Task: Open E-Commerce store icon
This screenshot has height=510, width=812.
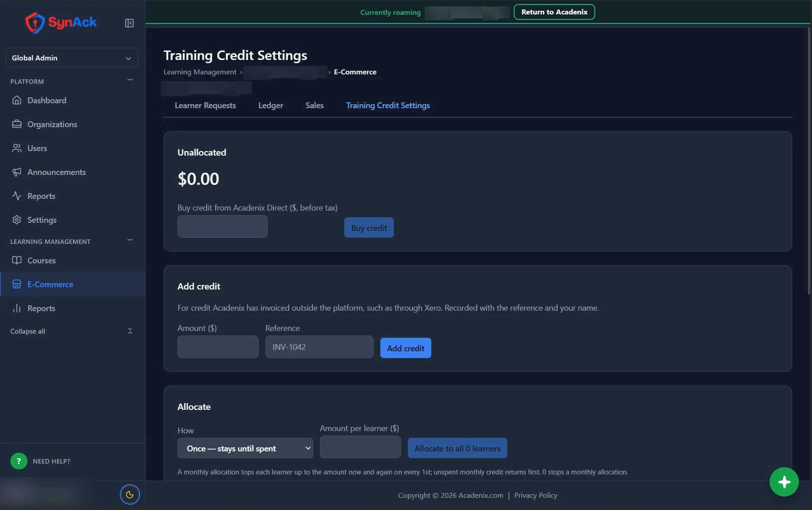Action: click(17, 284)
